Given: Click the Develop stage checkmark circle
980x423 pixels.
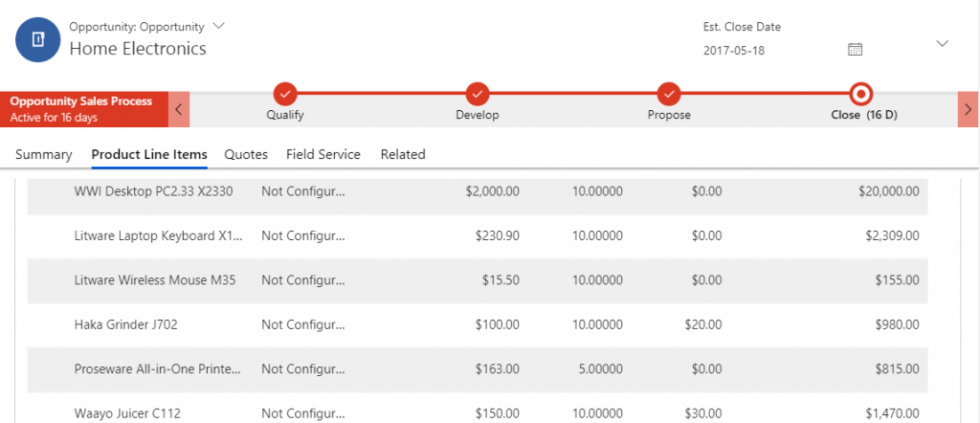Looking at the screenshot, I should click(x=478, y=94).
